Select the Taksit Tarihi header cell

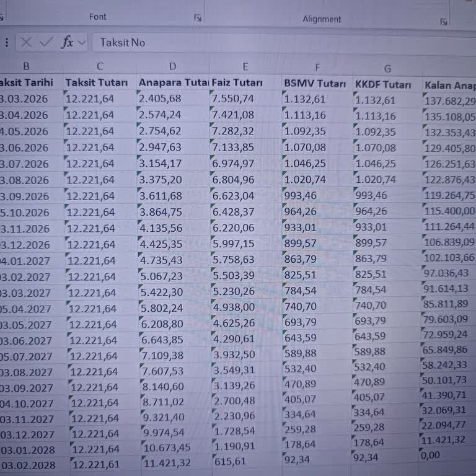[x=30, y=82]
